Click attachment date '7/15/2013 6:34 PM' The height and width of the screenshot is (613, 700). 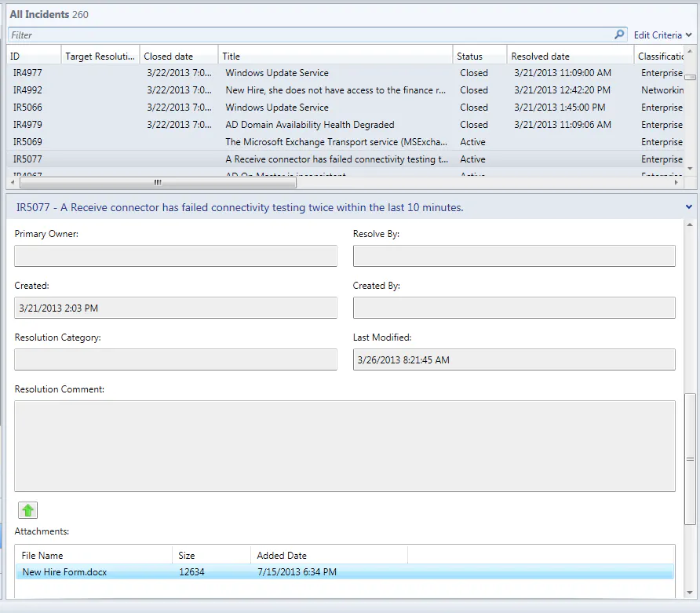297,572
